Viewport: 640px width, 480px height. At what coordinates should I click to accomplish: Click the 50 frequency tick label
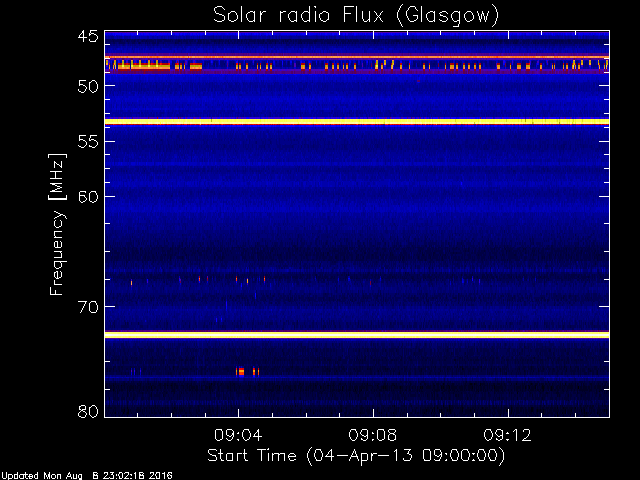pyautogui.click(x=88, y=86)
